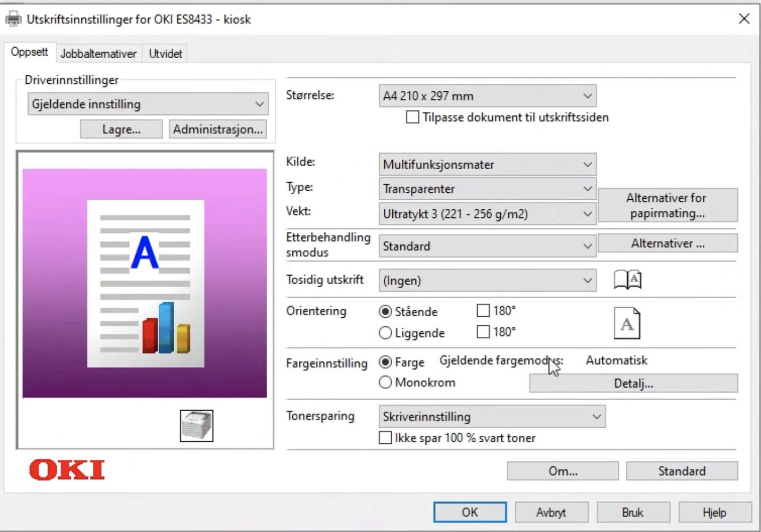Viewport: 761px width, 532px height.
Task: Close the print settings dialog
Action: (744, 19)
